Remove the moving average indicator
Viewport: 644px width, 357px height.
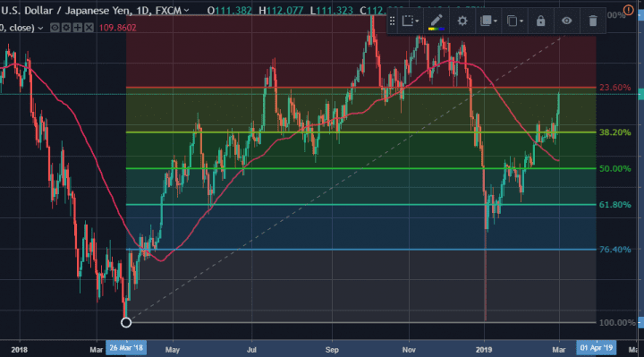[89, 28]
